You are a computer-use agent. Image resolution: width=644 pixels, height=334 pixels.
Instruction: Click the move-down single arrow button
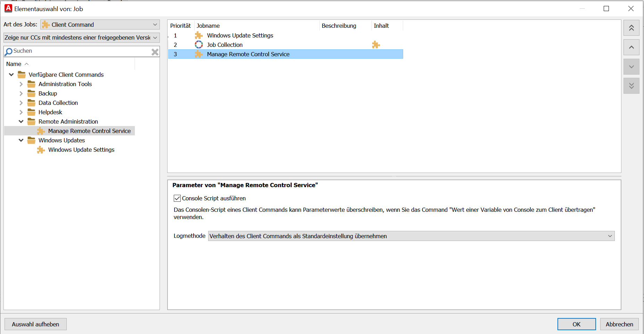(631, 67)
